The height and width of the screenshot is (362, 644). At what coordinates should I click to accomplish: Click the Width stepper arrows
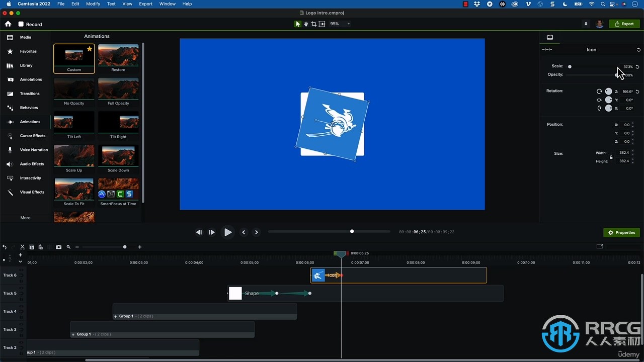(633, 153)
